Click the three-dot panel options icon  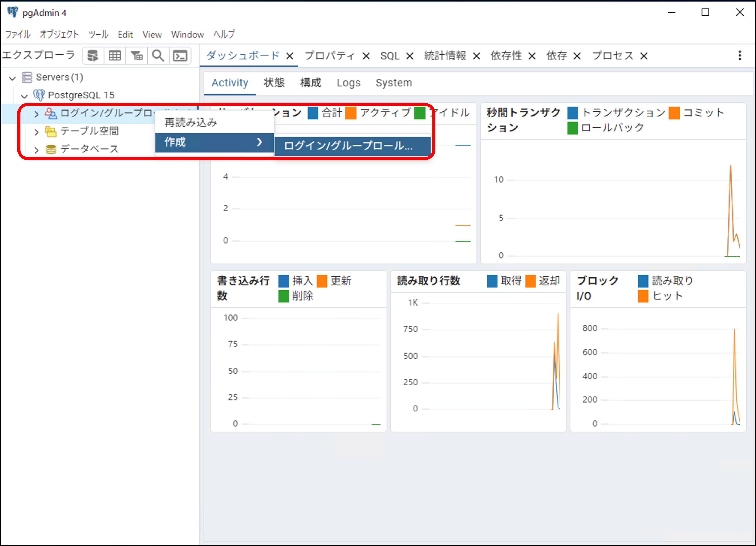[740, 56]
